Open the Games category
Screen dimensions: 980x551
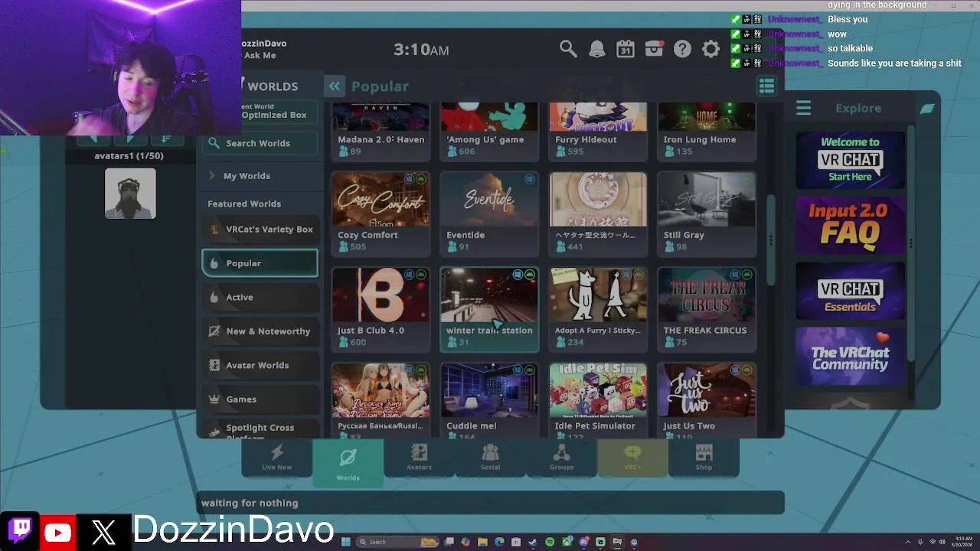click(x=260, y=399)
